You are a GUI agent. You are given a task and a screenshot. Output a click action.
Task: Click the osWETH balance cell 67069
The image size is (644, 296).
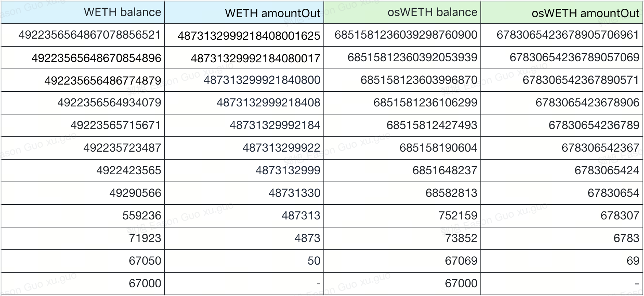click(461, 261)
